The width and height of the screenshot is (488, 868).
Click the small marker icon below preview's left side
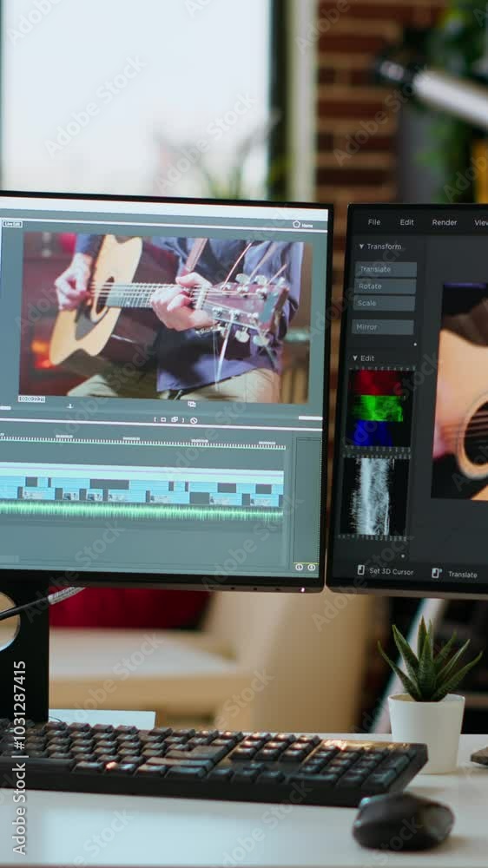pyautogui.click(x=69, y=405)
